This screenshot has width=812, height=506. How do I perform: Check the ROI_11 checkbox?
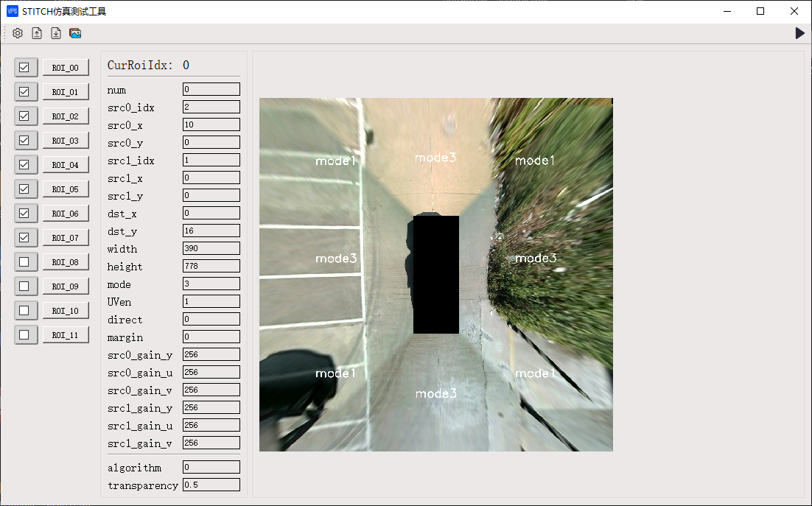pos(24,335)
